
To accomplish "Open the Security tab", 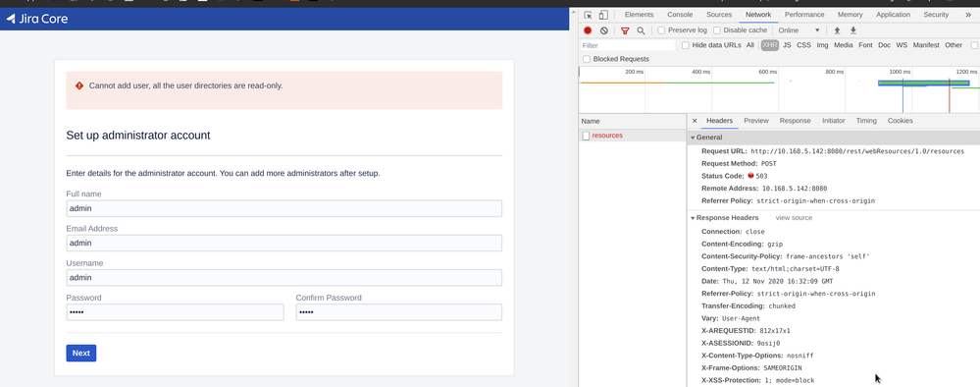I will (x=936, y=15).
